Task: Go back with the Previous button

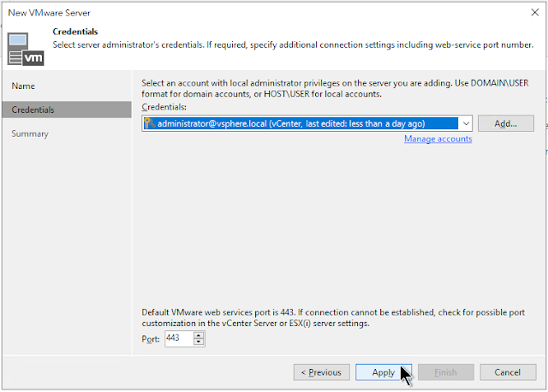Action: click(x=321, y=372)
